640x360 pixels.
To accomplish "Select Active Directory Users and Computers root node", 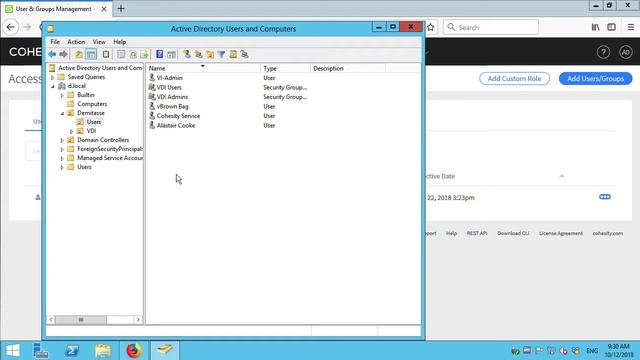I will [100, 68].
